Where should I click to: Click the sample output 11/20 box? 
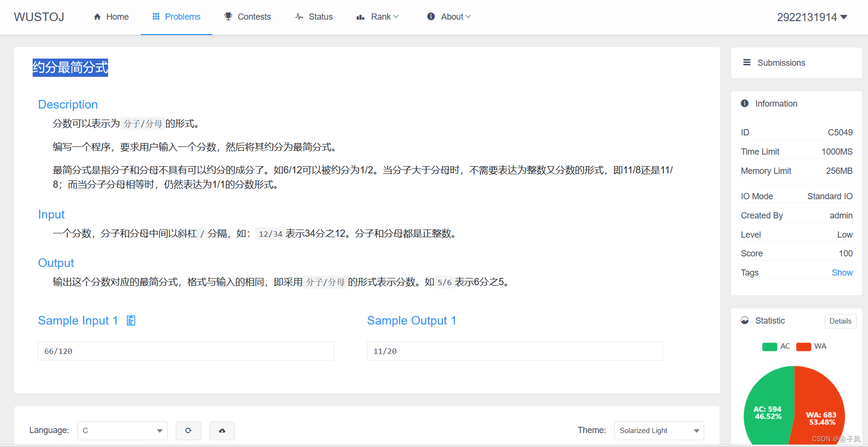[515, 351]
